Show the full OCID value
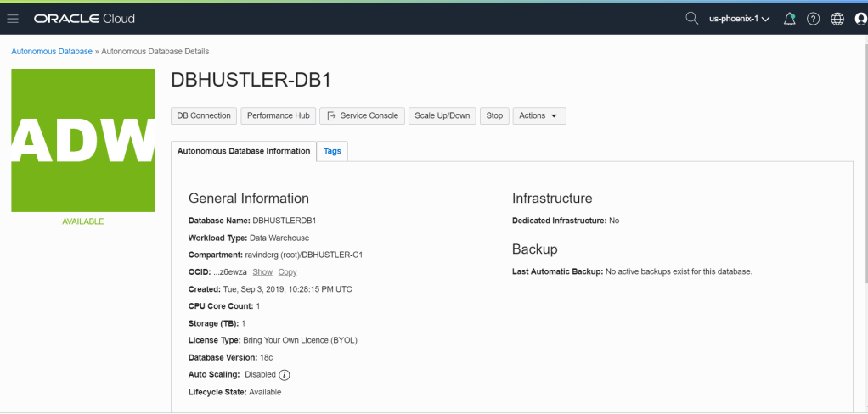This screenshot has width=868, height=414. point(262,271)
